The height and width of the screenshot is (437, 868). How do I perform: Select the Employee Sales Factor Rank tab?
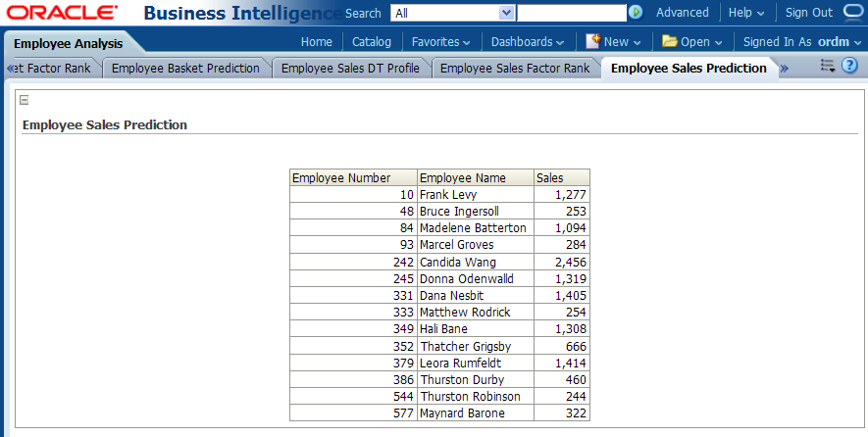[515, 68]
